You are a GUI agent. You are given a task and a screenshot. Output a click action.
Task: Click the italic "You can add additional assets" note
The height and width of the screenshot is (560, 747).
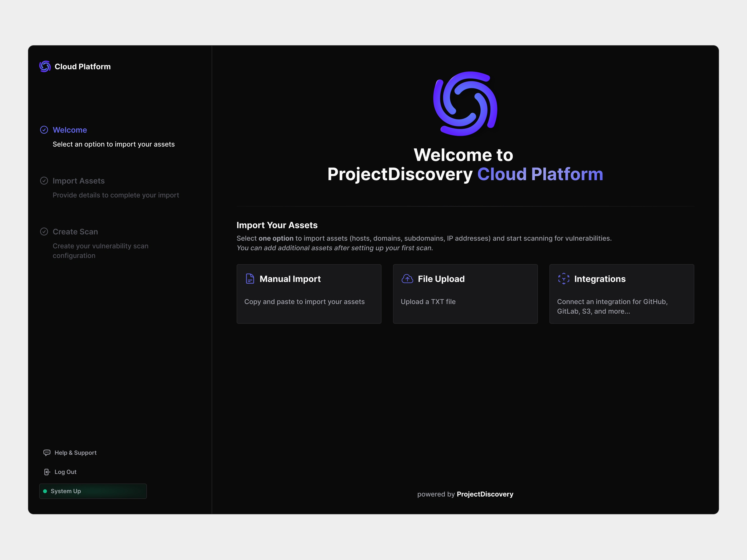pos(335,248)
